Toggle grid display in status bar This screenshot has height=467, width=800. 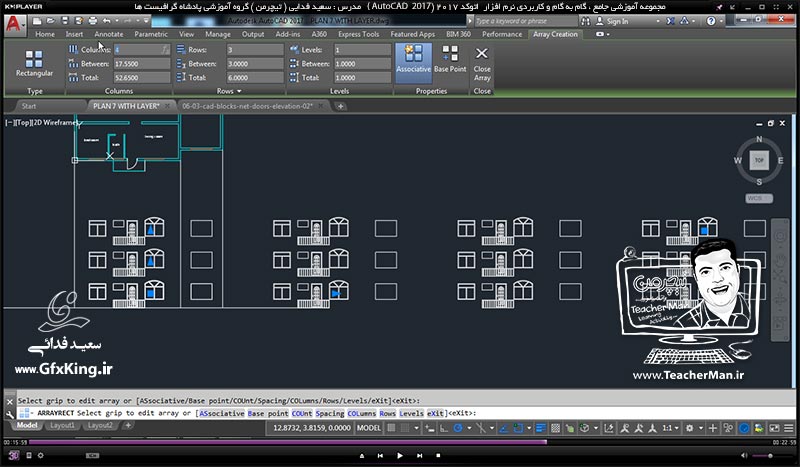391,428
